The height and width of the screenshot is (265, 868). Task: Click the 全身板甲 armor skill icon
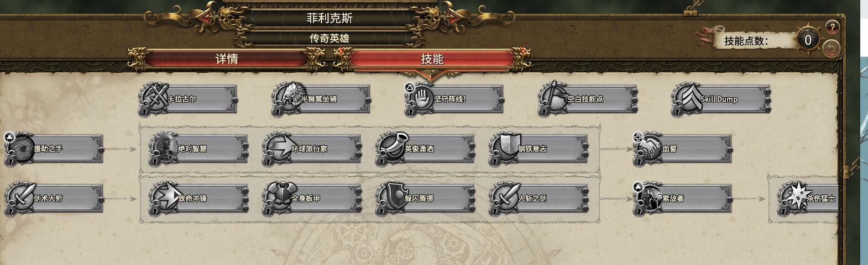pos(278,197)
